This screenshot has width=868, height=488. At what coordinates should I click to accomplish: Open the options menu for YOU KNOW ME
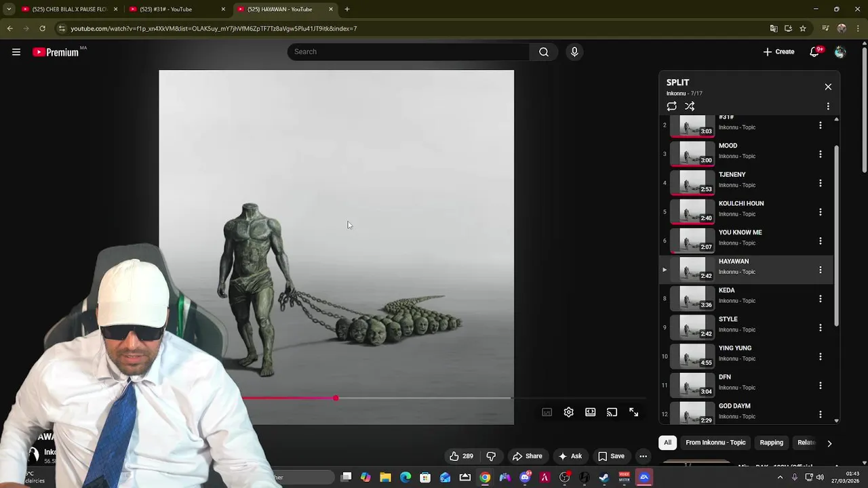click(x=821, y=241)
